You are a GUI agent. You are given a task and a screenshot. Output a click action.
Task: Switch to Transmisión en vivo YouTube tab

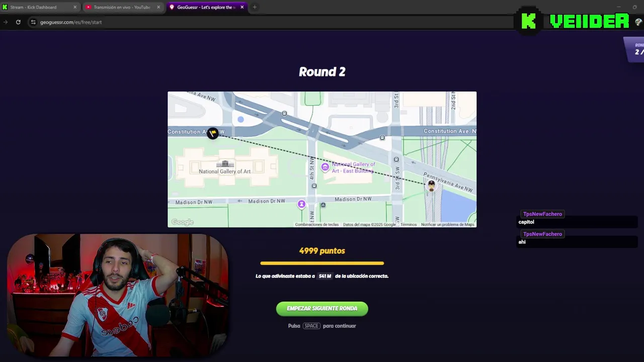click(x=123, y=7)
